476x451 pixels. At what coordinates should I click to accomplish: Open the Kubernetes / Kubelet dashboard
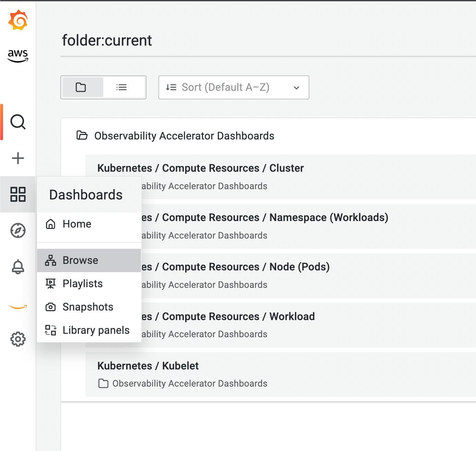148,366
